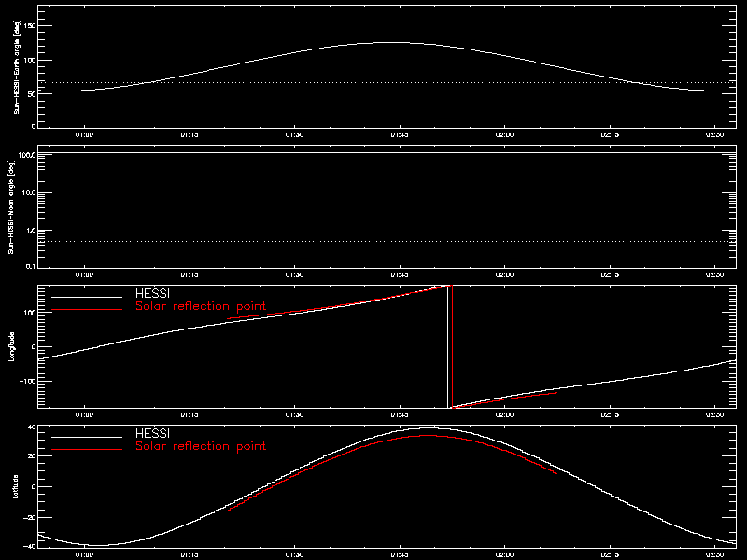
Task: Click "01:15" time label under Longitude plot
Action: (x=190, y=414)
